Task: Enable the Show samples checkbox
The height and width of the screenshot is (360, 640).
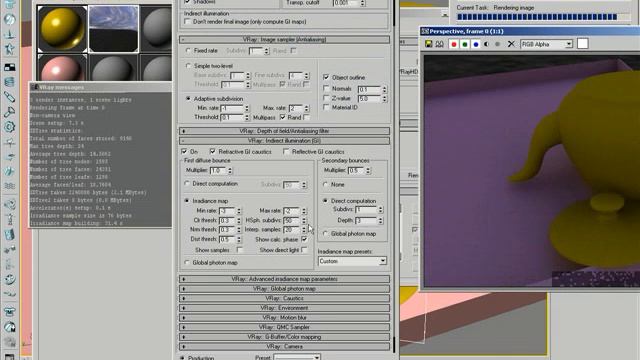Action: coord(240,250)
